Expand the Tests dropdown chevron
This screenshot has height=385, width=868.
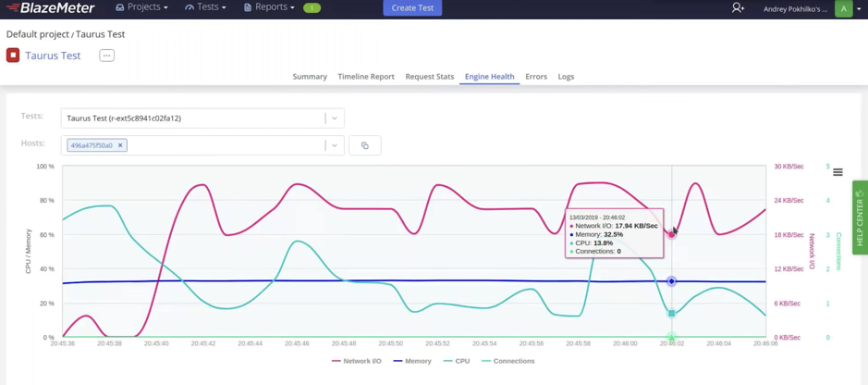tap(335, 118)
